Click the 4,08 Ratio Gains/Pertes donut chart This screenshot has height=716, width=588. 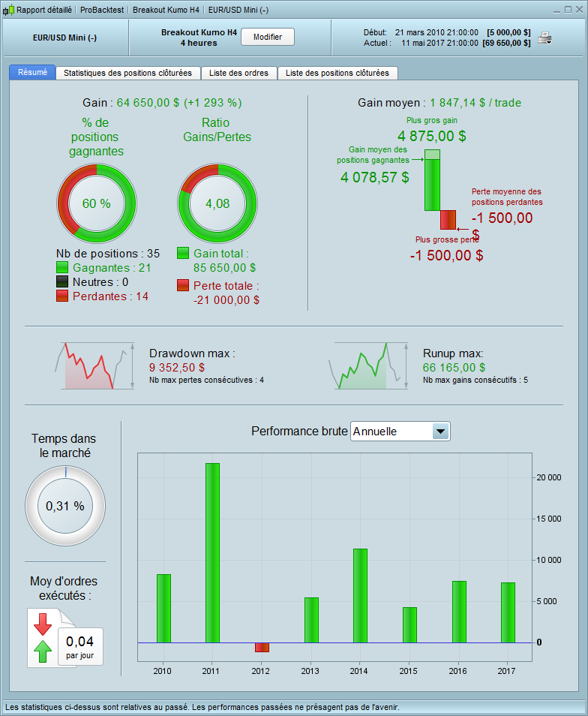click(x=217, y=203)
